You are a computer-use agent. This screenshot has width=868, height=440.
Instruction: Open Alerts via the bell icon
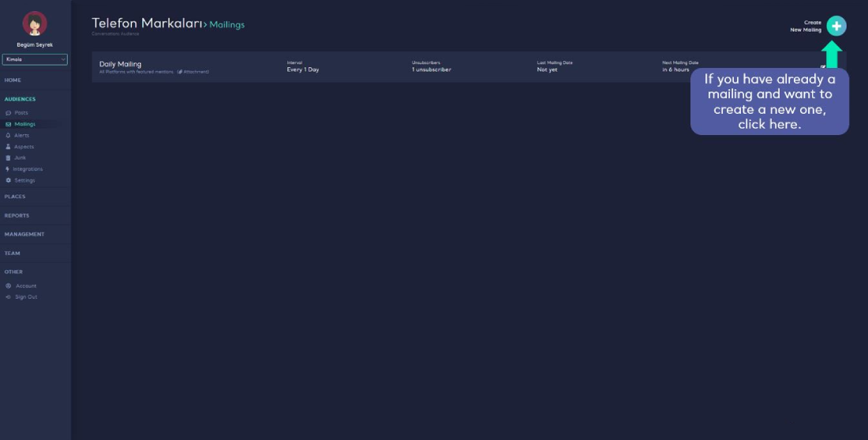(x=8, y=135)
